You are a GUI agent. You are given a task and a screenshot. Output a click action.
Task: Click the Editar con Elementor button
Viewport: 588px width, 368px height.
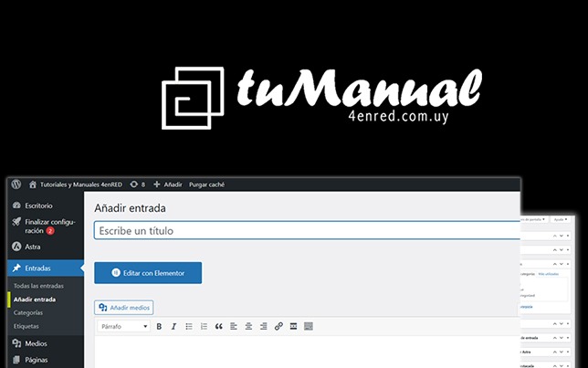[148, 273]
